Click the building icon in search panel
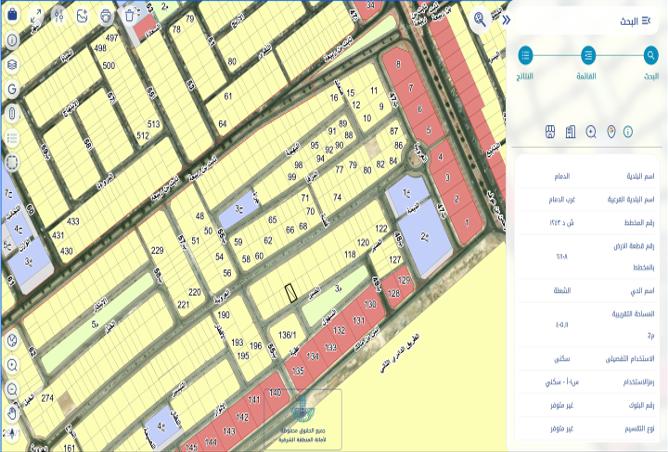 click(570, 132)
